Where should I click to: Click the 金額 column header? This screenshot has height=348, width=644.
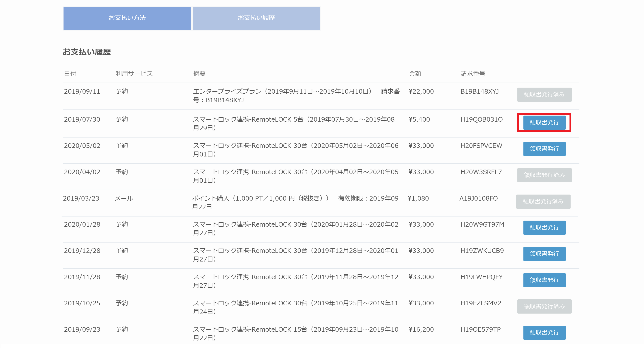point(415,73)
